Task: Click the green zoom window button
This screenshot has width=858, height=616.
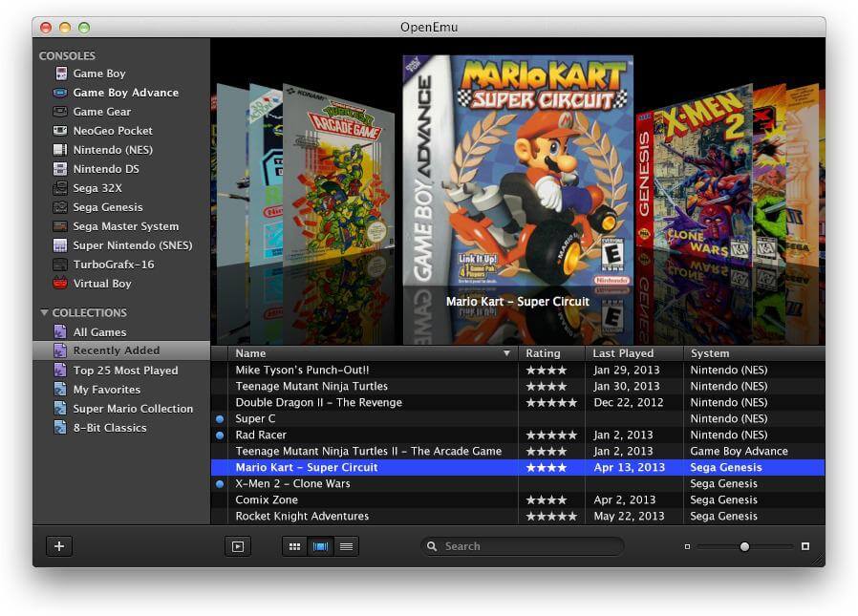Action: coord(84,28)
